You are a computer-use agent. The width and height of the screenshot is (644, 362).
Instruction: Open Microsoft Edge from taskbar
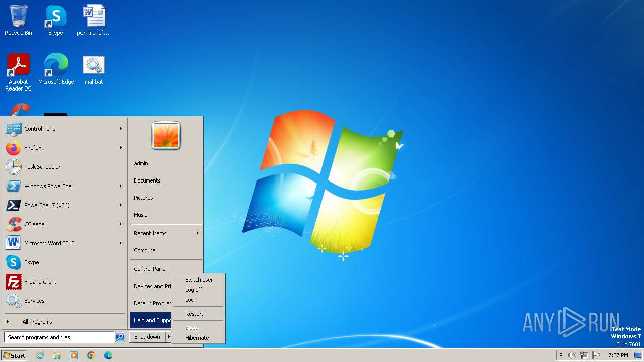pyautogui.click(x=108, y=355)
